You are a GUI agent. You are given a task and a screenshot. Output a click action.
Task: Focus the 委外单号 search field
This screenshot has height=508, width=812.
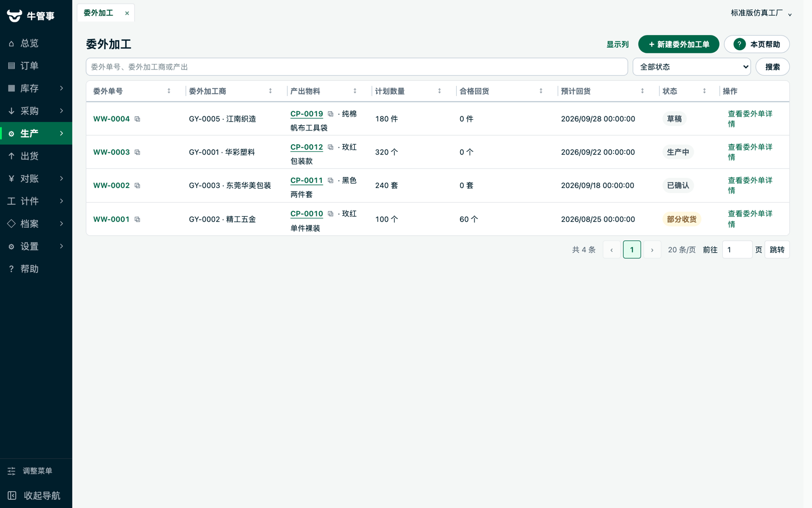[x=357, y=67]
